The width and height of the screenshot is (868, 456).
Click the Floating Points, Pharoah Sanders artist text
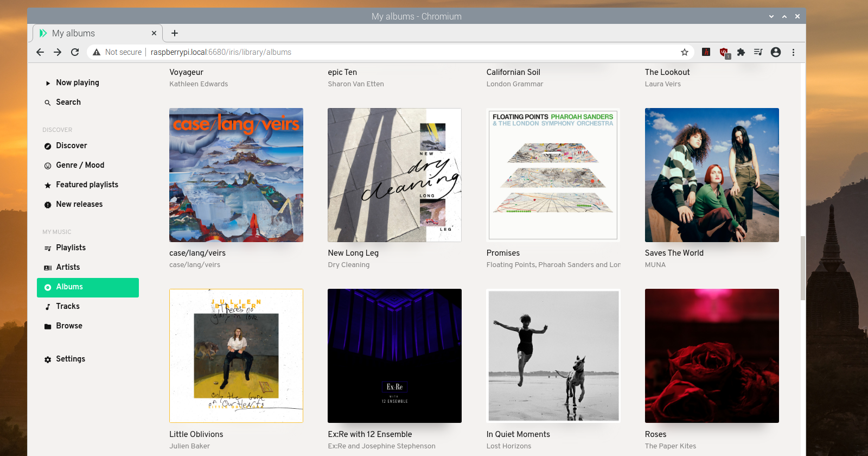553,265
